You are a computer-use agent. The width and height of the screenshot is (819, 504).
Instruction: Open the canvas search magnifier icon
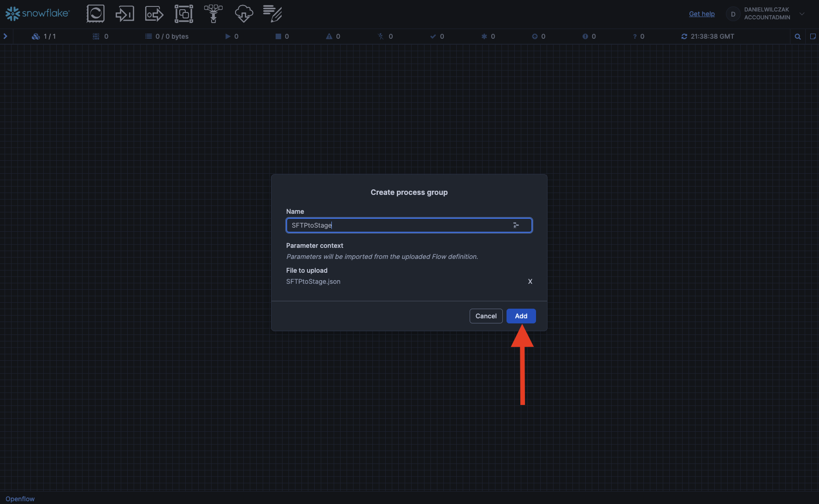[x=797, y=36]
